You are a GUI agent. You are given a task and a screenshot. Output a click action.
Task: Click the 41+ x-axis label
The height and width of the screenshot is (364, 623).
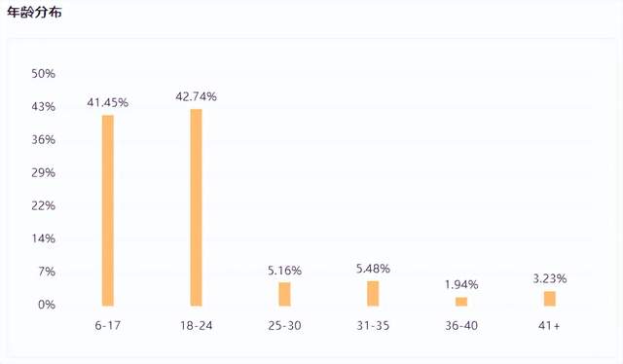click(x=549, y=325)
